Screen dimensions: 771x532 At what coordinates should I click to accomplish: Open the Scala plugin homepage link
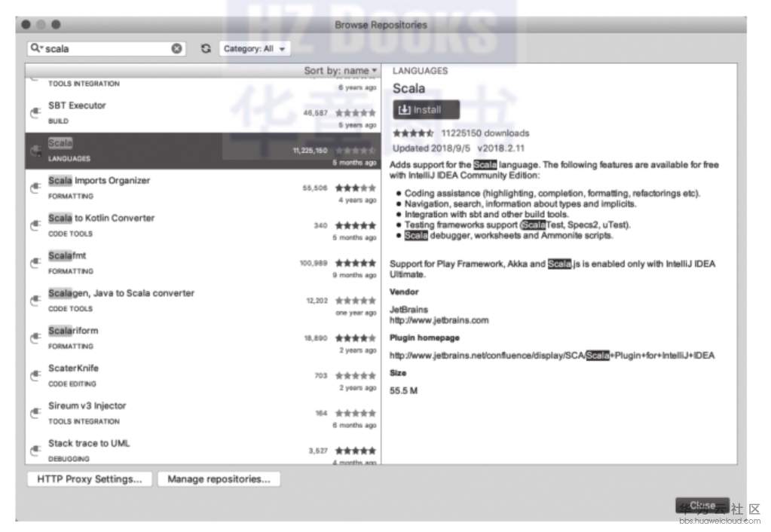point(552,356)
